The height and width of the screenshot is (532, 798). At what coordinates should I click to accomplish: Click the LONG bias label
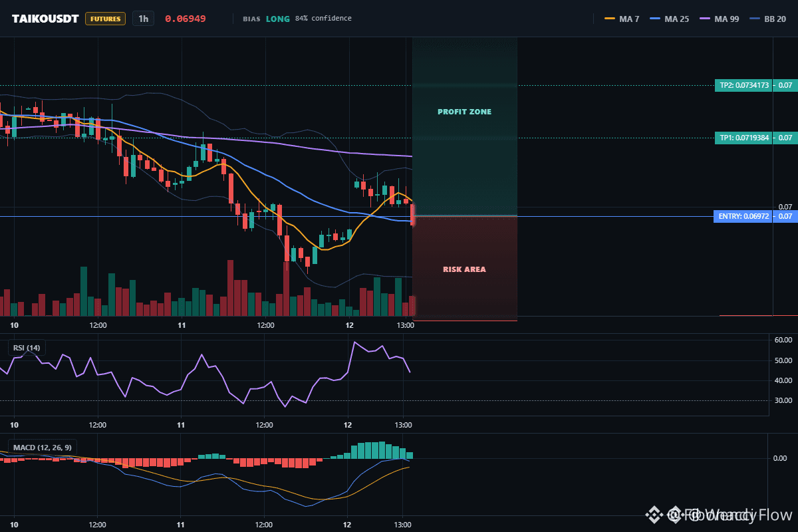[278, 19]
